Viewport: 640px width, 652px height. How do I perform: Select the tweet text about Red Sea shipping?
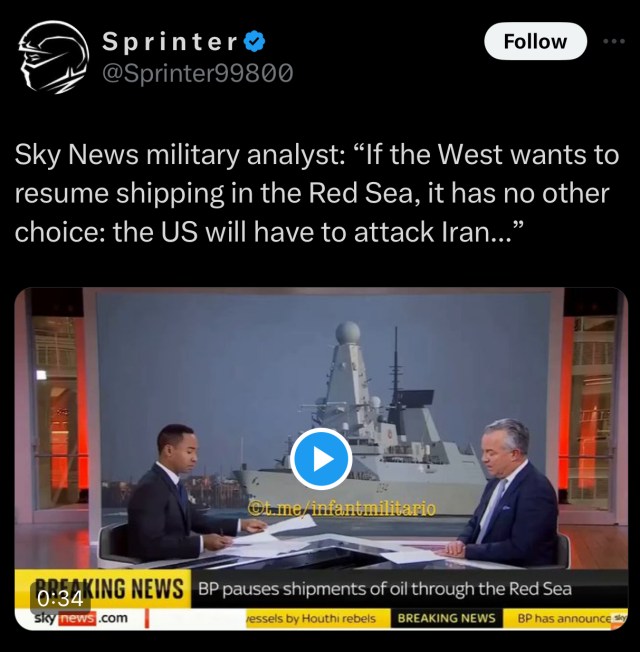point(317,193)
